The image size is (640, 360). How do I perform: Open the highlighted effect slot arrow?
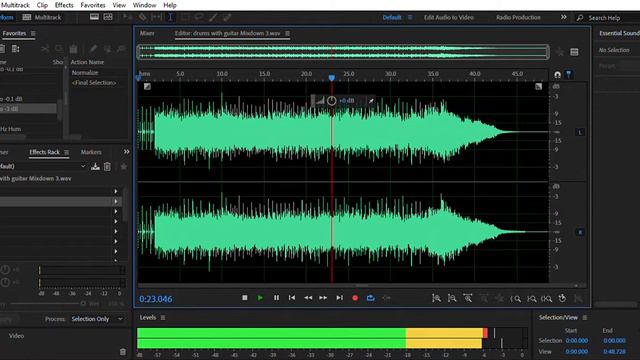click(116, 202)
